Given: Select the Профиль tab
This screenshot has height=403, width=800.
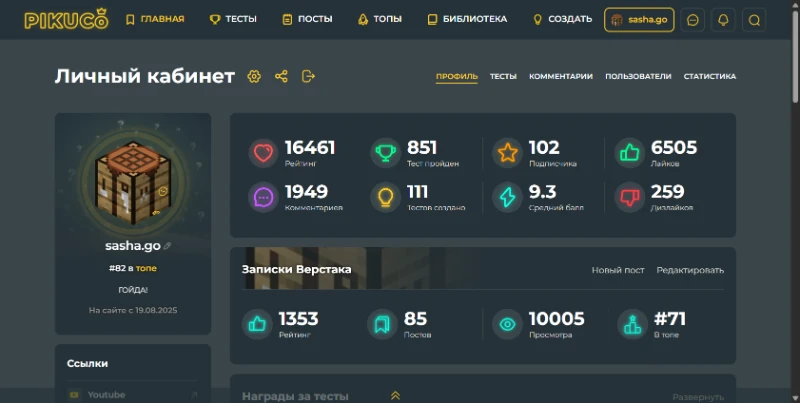Looking at the screenshot, I should [x=457, y=77].
